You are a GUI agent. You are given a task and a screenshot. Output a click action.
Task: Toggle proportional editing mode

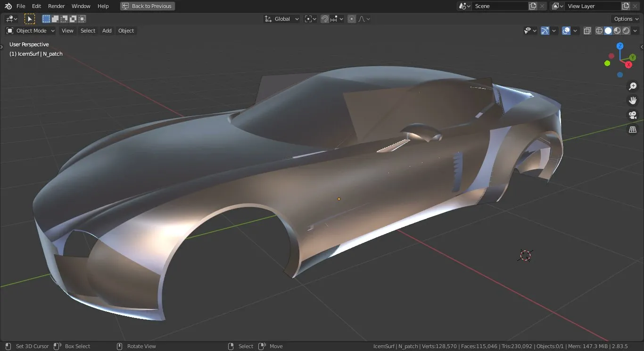coord(351,18)
